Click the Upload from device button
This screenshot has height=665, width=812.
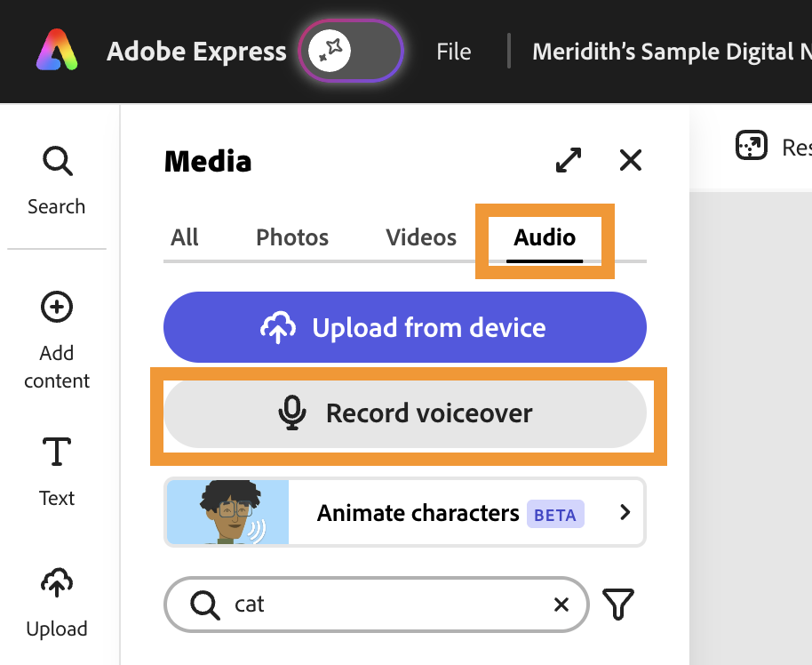pos(404,327)
